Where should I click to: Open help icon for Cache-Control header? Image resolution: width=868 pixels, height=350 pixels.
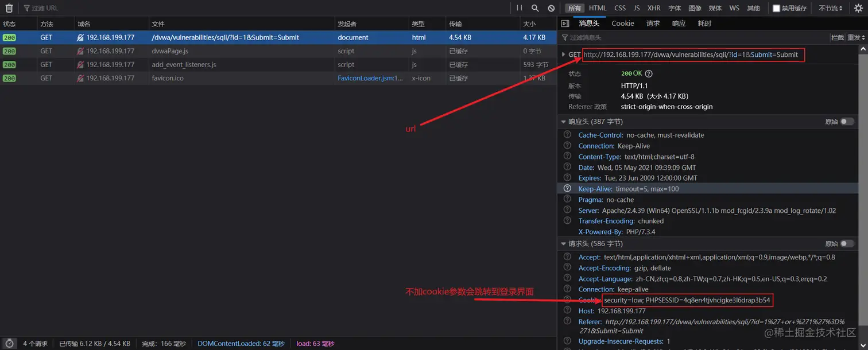567,135
